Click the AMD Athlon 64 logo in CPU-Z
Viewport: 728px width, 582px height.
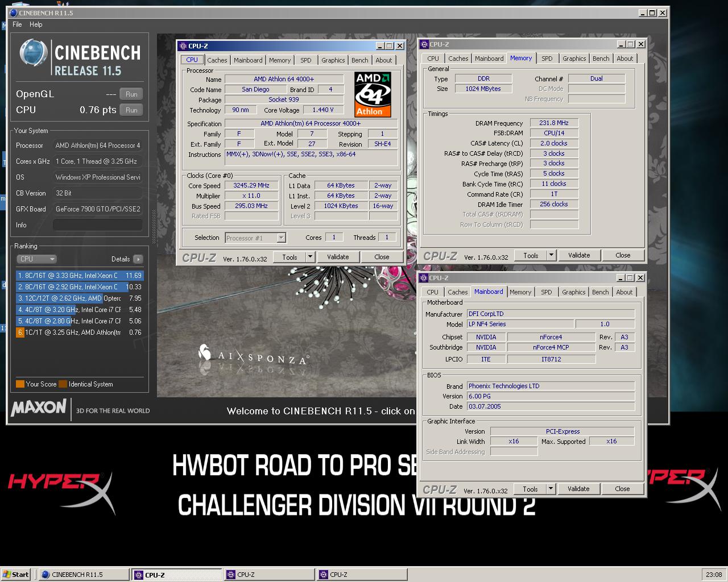pos(373,94)
